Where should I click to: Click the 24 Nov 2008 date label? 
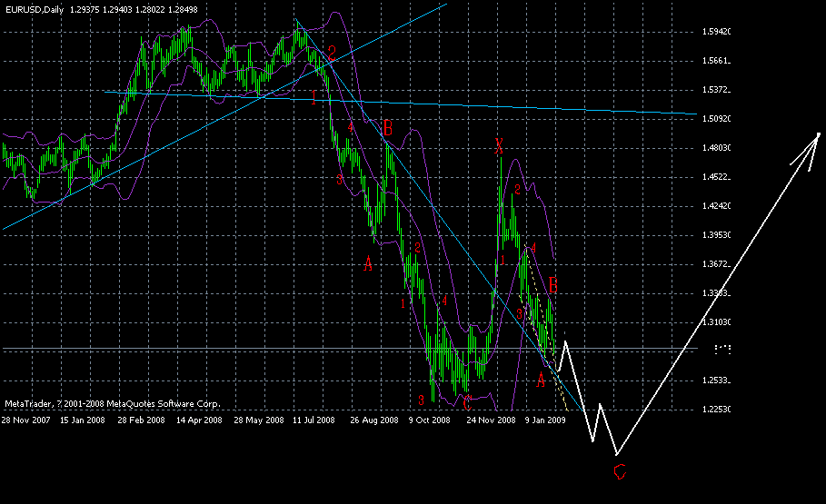491,420
